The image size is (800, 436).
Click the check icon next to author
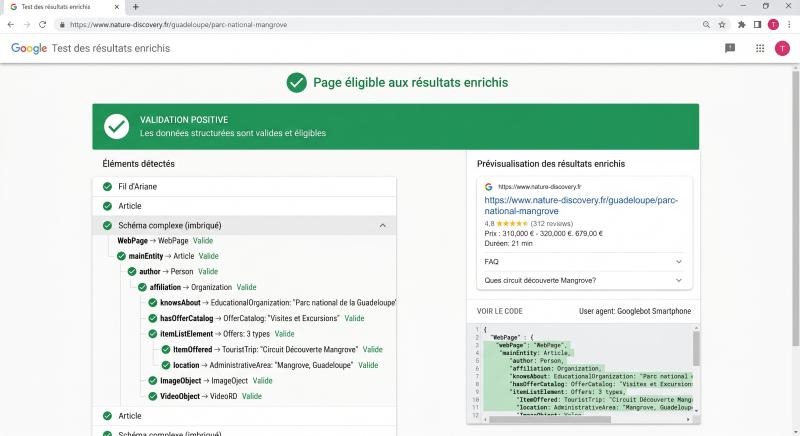click(x=132, y=271)
